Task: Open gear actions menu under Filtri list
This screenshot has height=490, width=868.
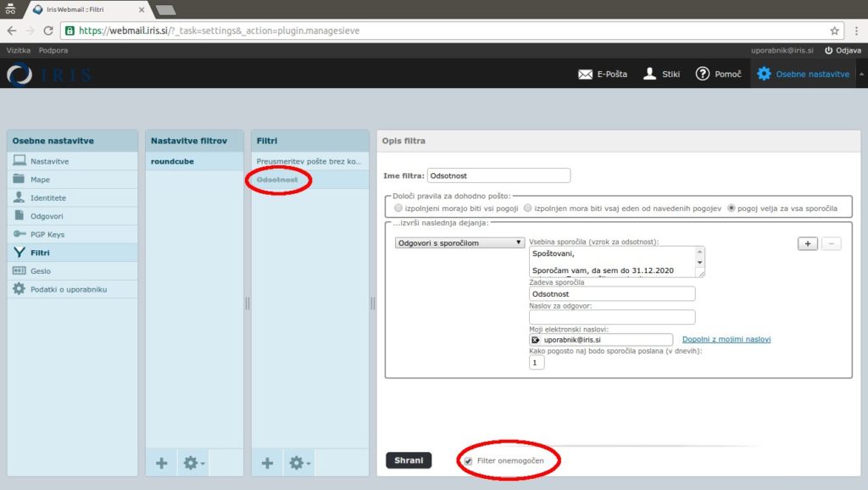Action: [x=300, y=463]
